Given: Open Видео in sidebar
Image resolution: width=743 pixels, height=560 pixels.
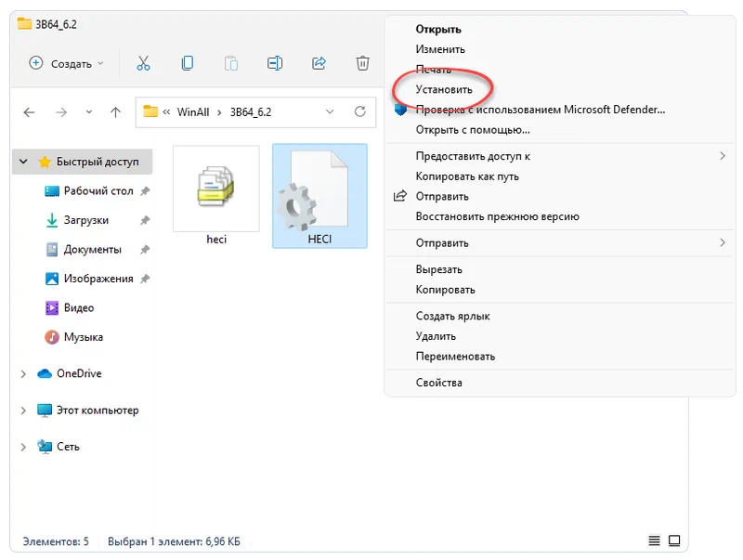Looking at the screenshot, I should click(x=79, y=308).
